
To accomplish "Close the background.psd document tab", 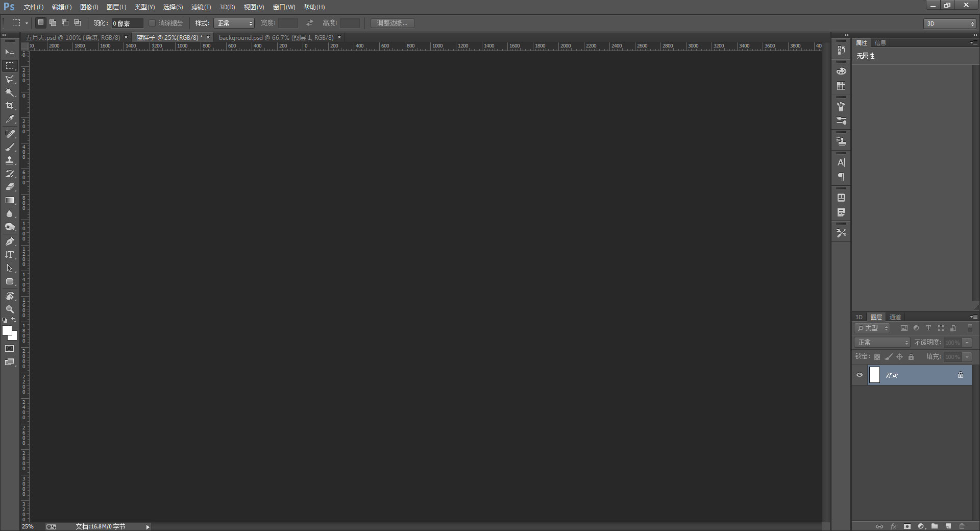I will (x=339, y=37).
